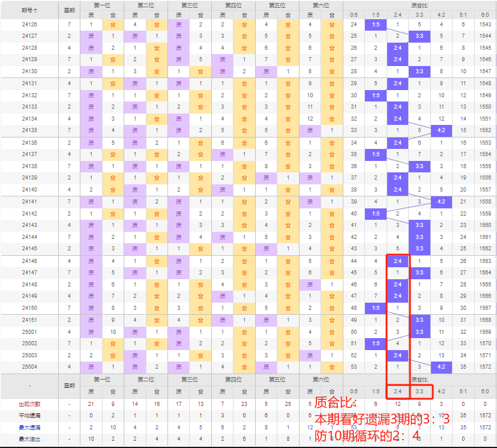The height and width of the screenshot is (448, 497).
Task: Click the 质合比 header at the top
Action: [420, 5]
